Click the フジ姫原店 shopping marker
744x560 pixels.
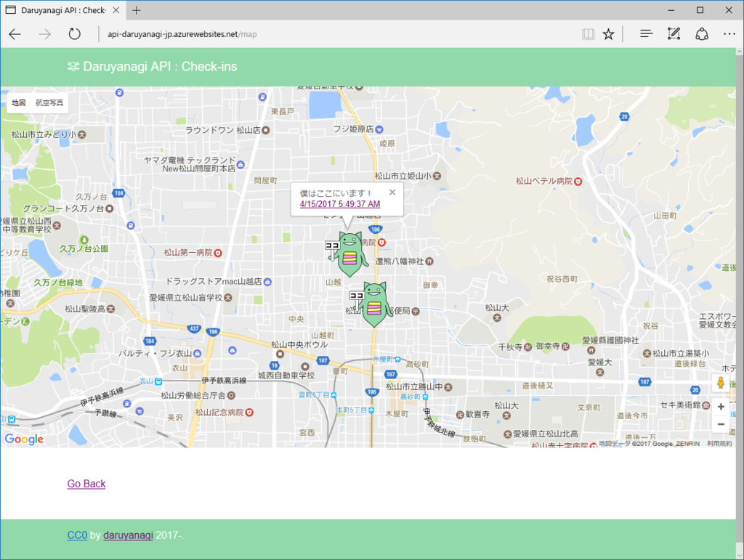coord(379,129)
